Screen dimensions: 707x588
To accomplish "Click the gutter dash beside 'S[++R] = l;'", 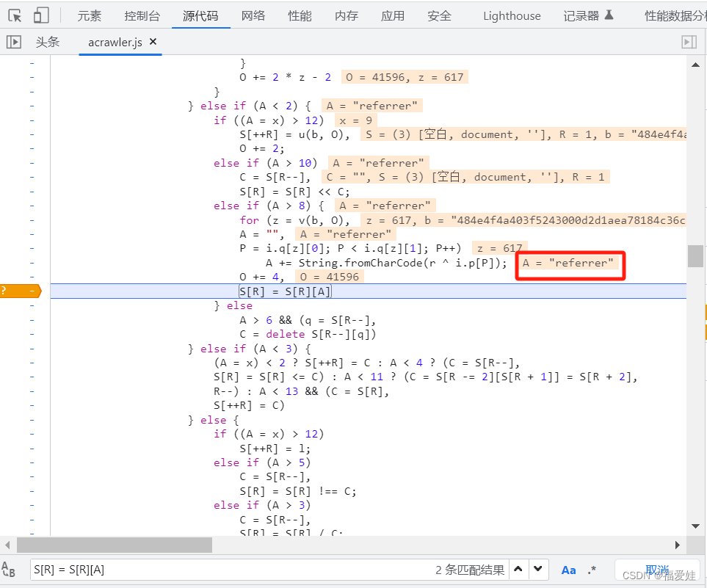I will coord(32,449).
